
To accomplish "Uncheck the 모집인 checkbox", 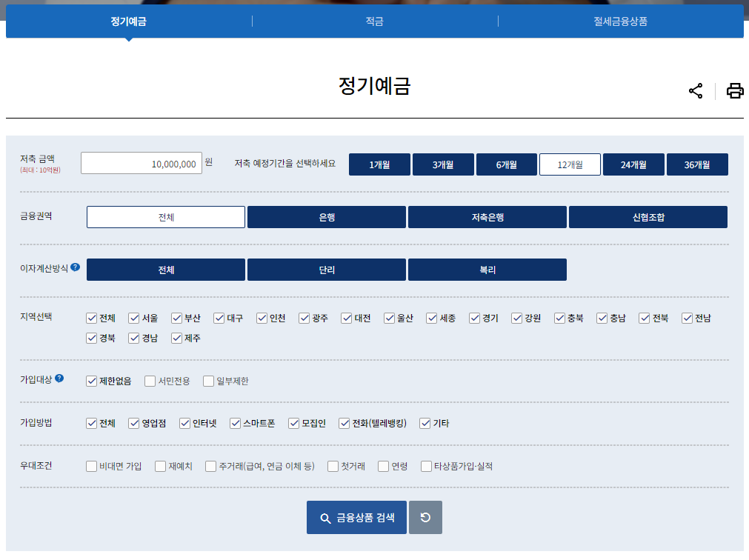I will tap(294, 424).
